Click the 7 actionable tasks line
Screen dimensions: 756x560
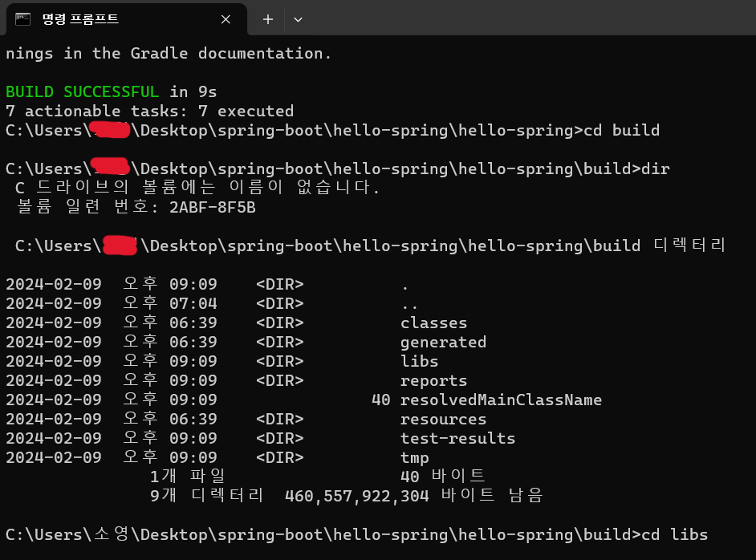[148, 111]
